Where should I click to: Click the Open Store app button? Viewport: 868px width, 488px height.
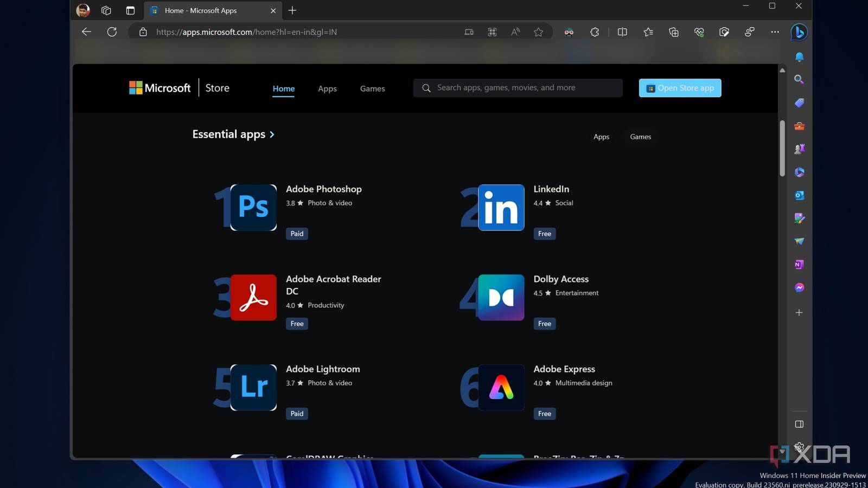click(680, 88)
